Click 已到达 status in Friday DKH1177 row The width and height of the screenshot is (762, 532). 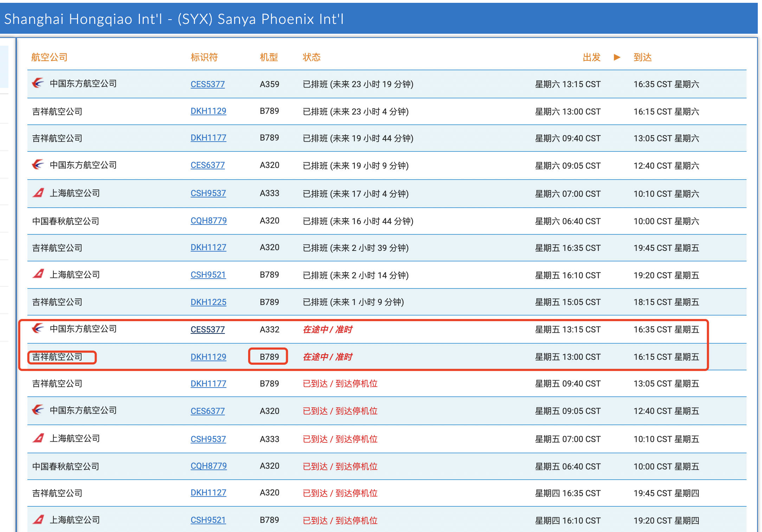coord(340,384)
